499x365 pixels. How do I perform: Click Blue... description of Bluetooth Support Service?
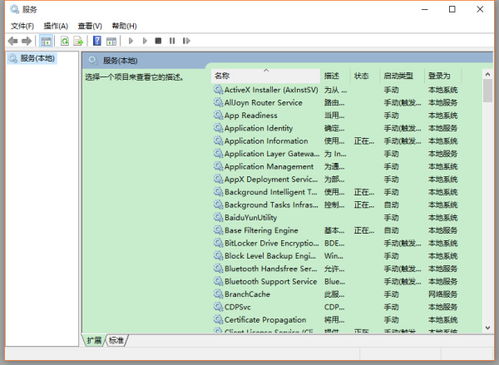click(x=335, y=281)
